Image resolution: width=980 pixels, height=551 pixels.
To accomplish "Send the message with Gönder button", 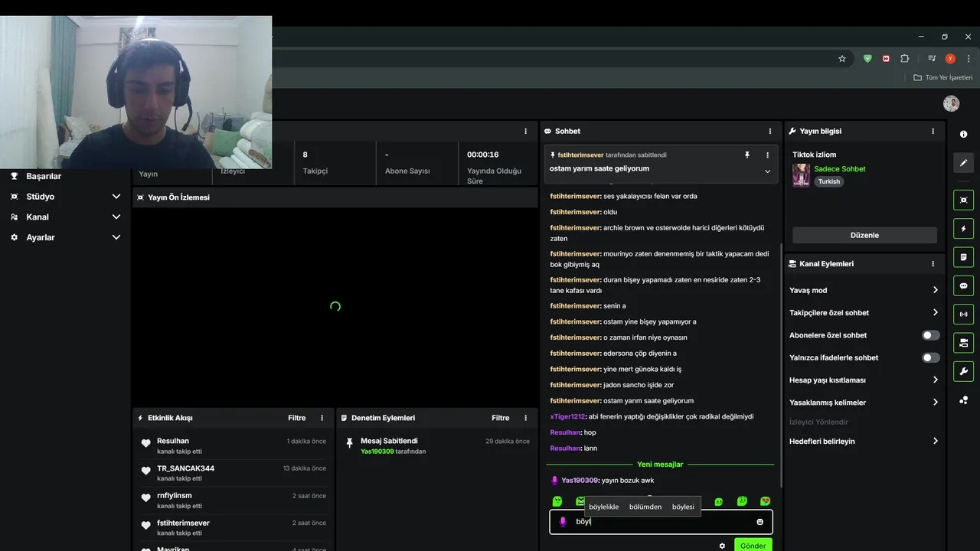I will 753,546.
